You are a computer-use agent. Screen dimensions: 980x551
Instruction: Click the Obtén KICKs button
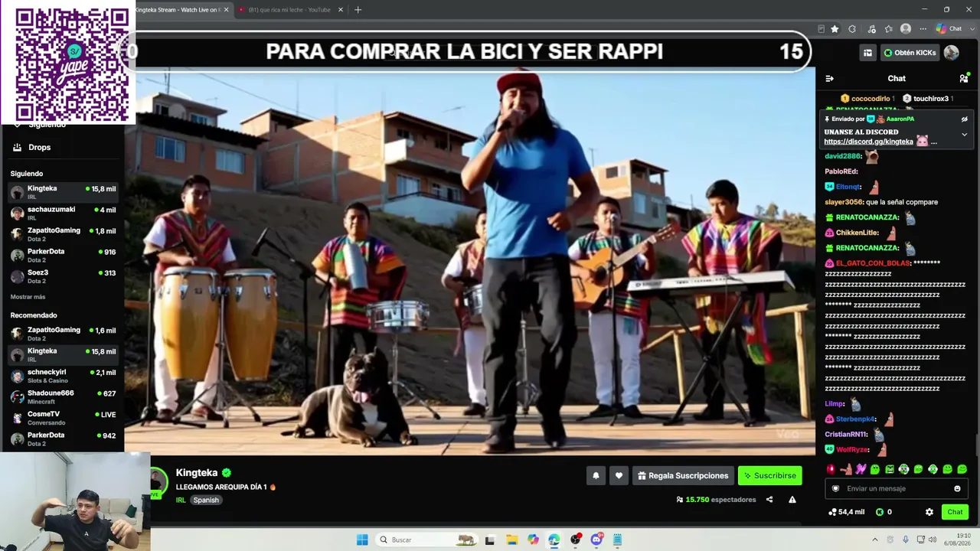tap(910, 53)
